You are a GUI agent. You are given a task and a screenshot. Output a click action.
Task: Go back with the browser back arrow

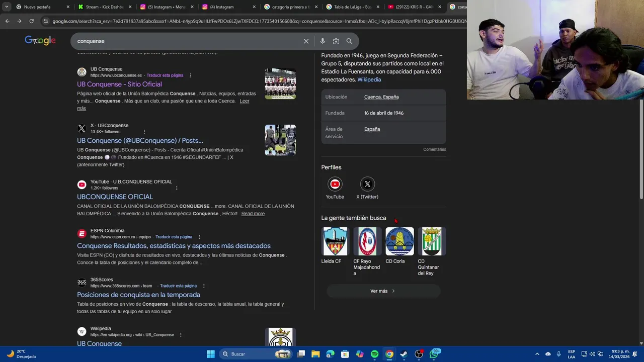[7, 21]
